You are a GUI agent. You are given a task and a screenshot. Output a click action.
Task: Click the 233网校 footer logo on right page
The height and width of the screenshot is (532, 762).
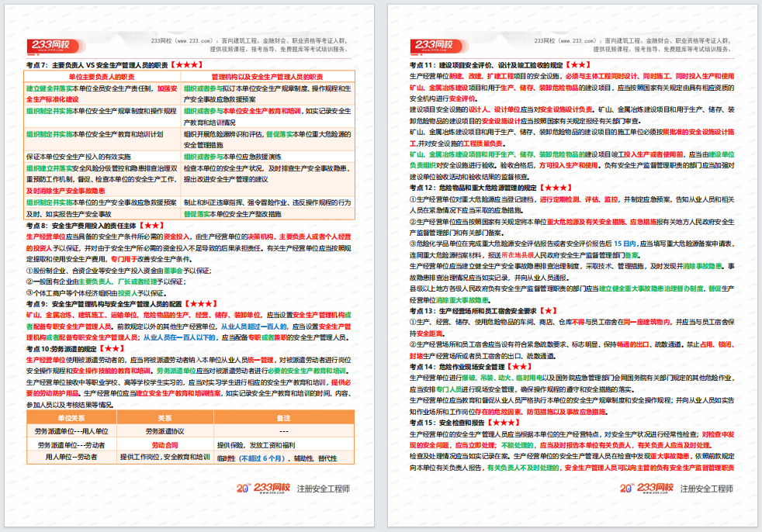pos(647,489)
